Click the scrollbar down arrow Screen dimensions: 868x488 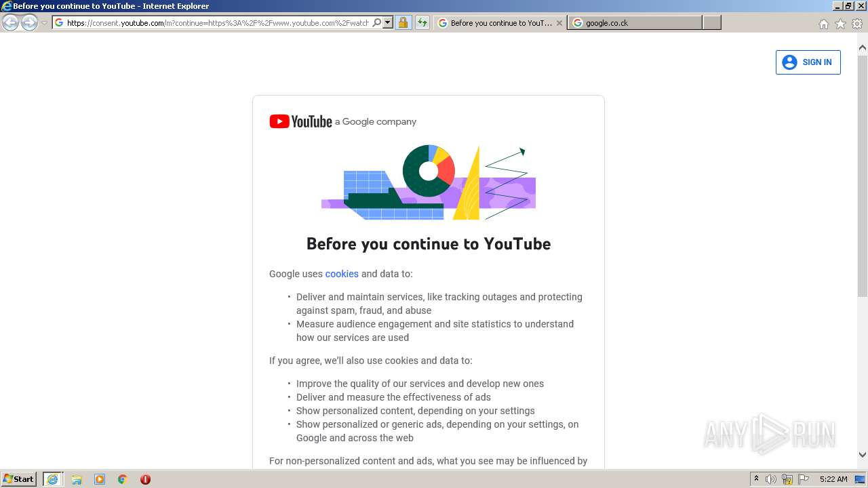pos(862,455)
